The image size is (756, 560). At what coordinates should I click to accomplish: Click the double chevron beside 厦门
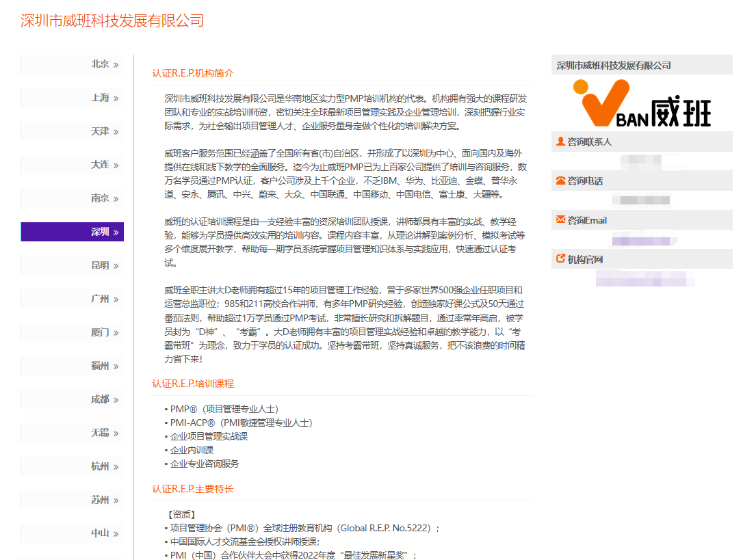[116, 333]
